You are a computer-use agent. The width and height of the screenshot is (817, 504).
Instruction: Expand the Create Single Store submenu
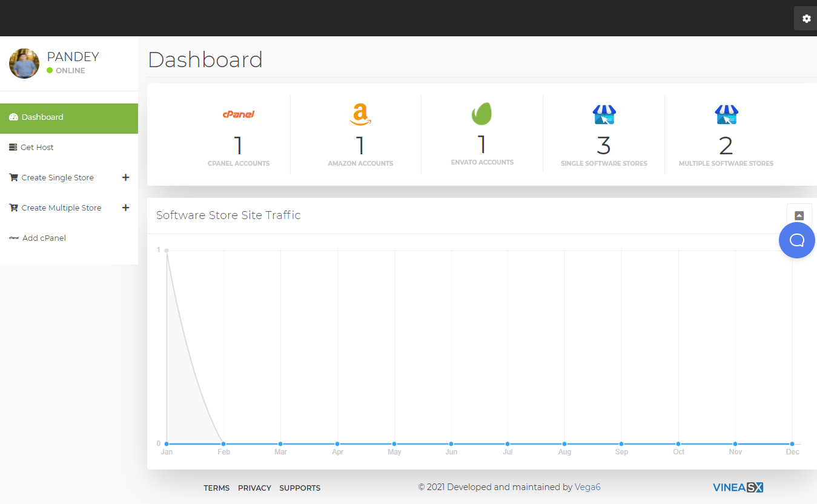pyautogui.click(x=126, y=177)
